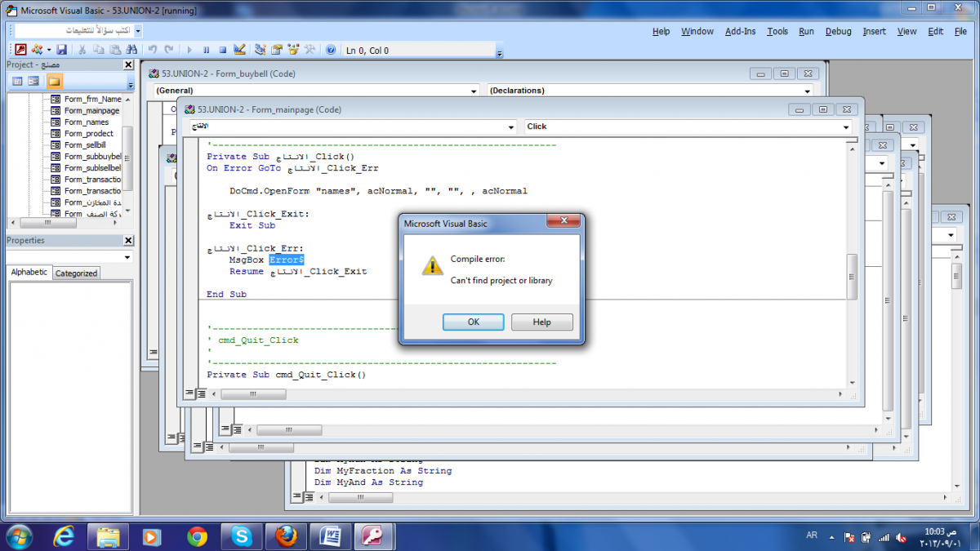Open the Properties object dropdown
Image resolution: width=980 pixels, height=551 pixels.
click(x=128, y=257)
